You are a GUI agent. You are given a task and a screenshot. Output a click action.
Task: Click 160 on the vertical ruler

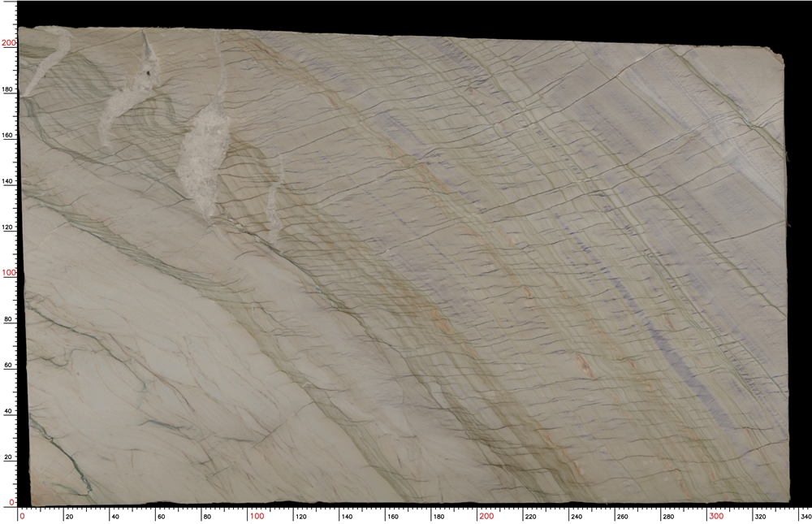click(7, 136)
